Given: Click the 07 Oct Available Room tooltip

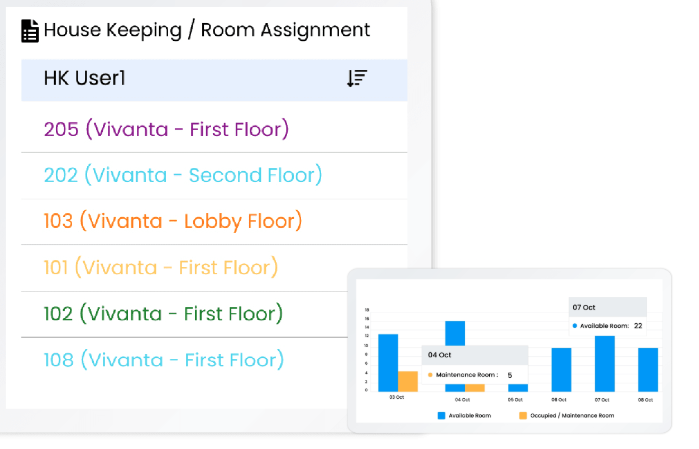Looking at the screenshot, I should coord(608,316).
